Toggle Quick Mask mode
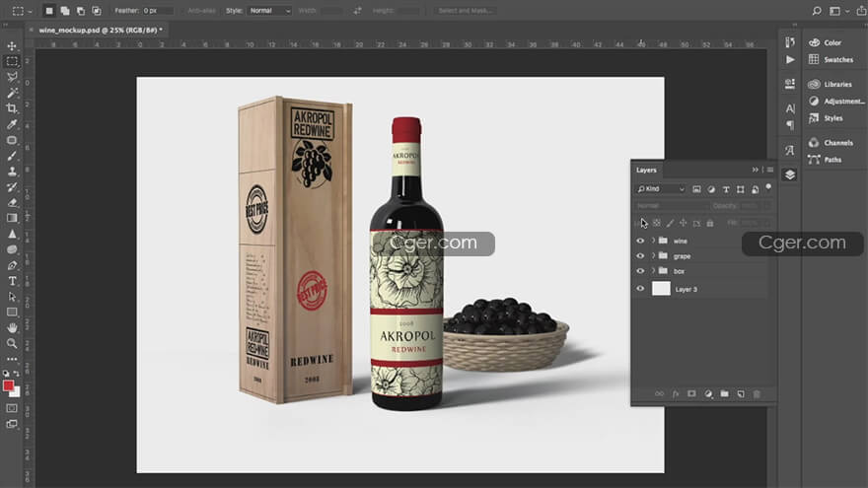Image resolution: width=868 pixels, height=488 pixels. click(12, 408)
